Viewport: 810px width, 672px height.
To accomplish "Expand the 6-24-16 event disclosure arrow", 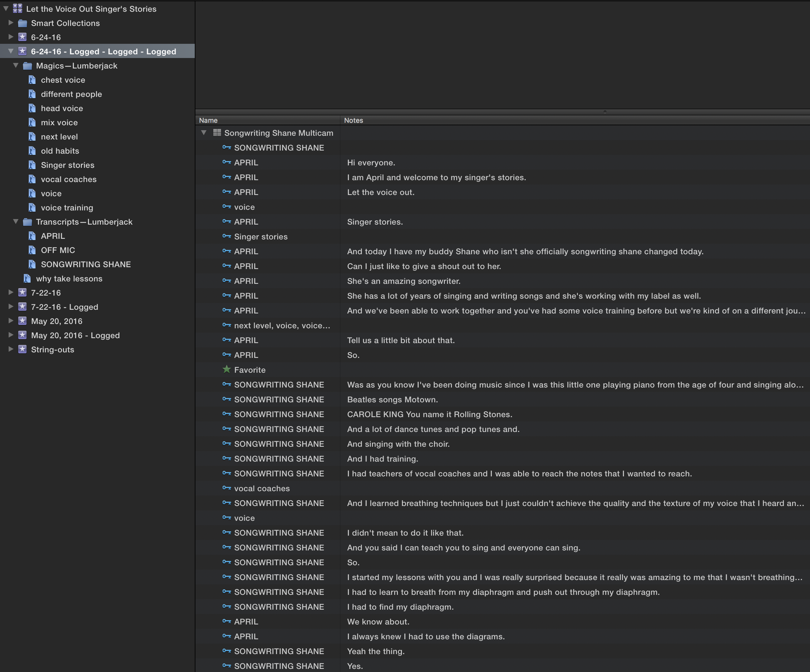I will (11, 37).
